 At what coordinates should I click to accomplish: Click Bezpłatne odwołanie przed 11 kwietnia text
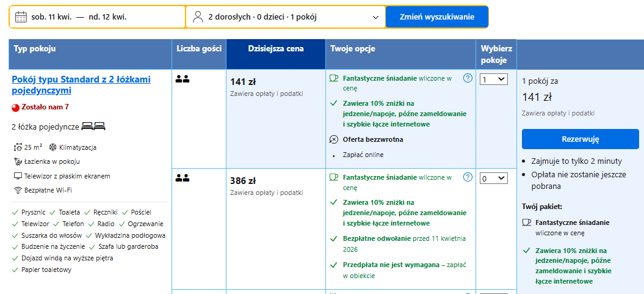click(404, 244)
